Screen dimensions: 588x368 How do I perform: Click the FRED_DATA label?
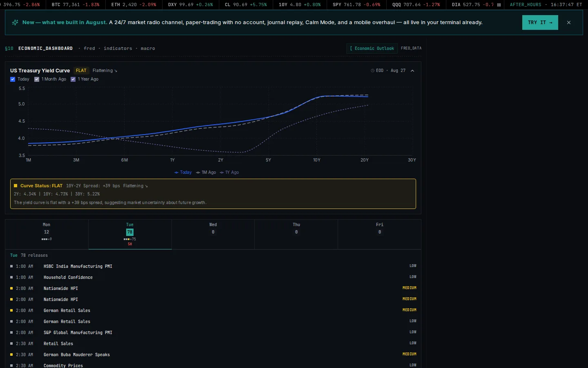tap(411, 48)
